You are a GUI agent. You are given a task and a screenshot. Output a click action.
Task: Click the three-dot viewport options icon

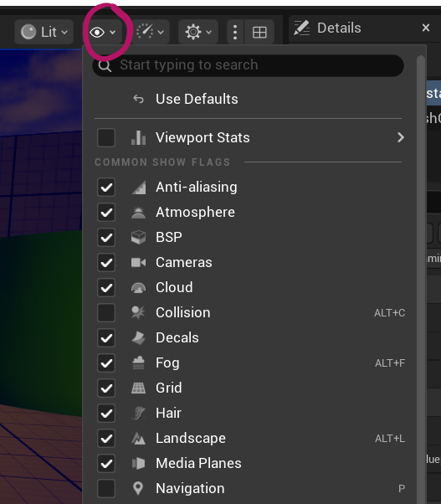[x=235, y=32]
